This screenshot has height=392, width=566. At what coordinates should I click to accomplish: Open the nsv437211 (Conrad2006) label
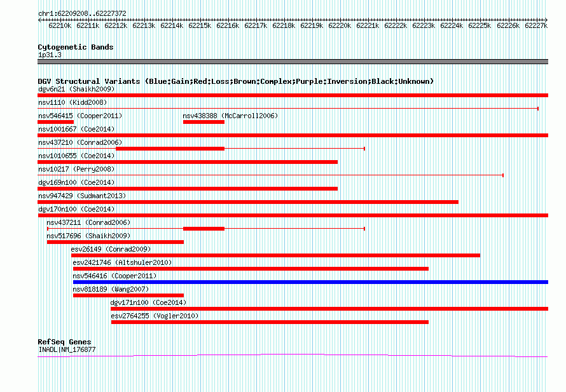pos(88,222)
